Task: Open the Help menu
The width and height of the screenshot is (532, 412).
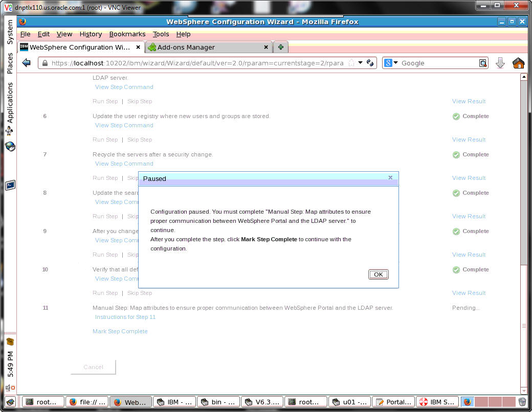Action: tap(183, 34)
